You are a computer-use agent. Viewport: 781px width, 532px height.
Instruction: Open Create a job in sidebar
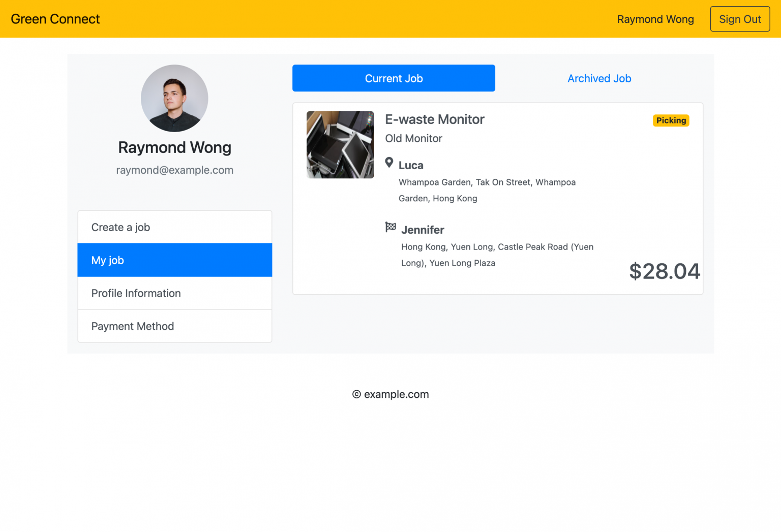point(174,227)
